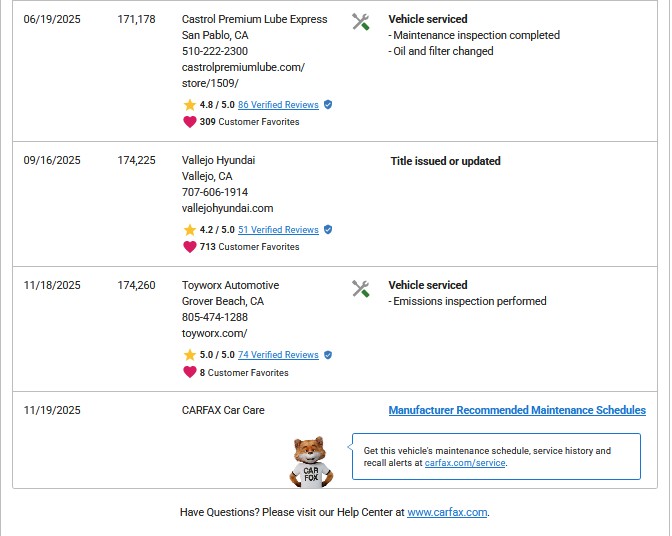Click gold star for Vallejo Hyundai rating

189,230
